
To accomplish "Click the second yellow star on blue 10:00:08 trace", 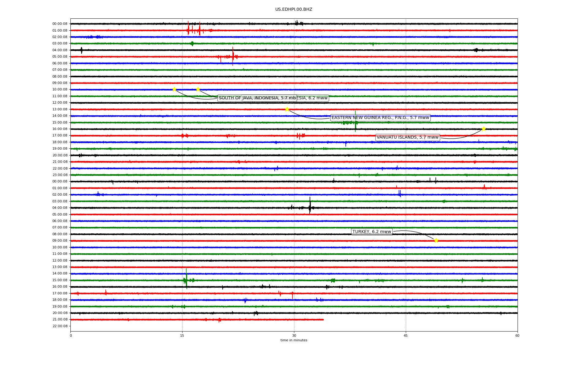I will (x=198, y=90).
